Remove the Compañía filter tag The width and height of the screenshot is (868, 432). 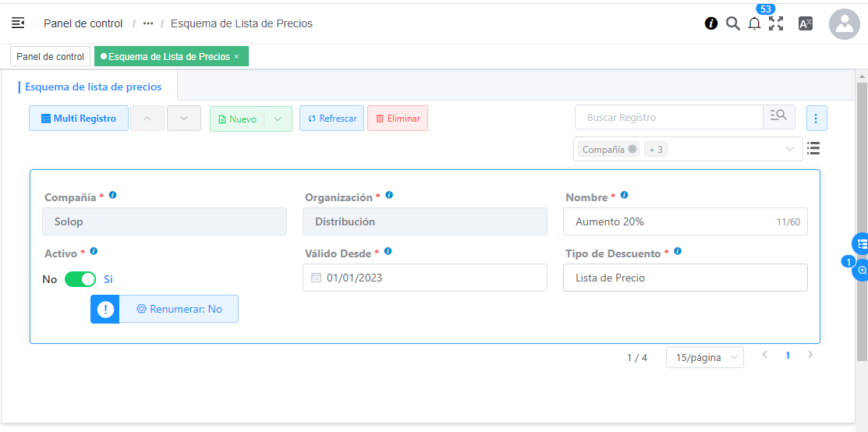tap(632, 149)
